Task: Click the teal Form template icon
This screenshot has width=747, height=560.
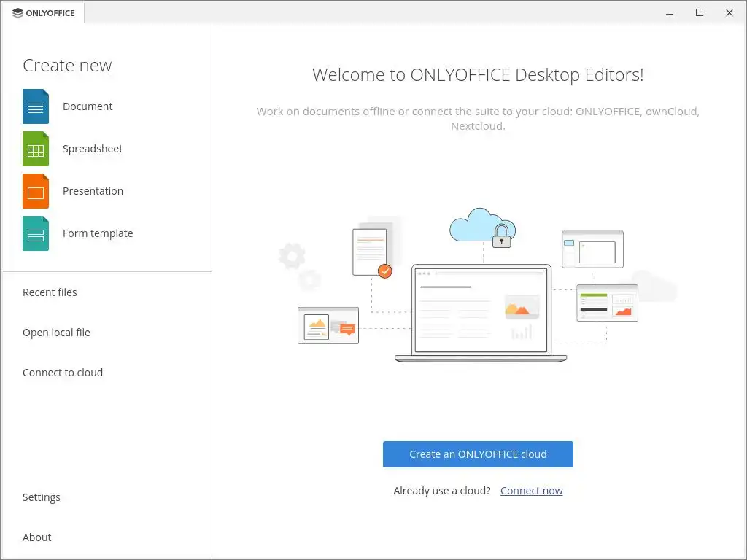Action: (x=36, y=234)
